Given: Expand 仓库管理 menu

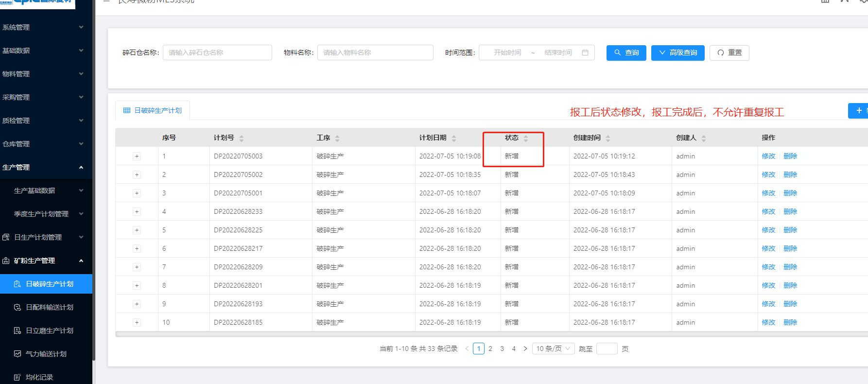Looking at the screenshot, I should point(46,144).
